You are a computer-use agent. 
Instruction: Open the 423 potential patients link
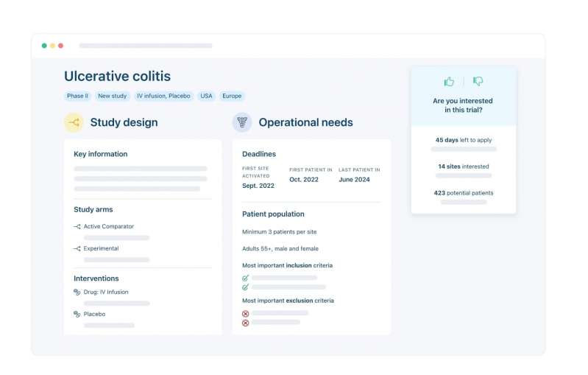click(464, 193)
